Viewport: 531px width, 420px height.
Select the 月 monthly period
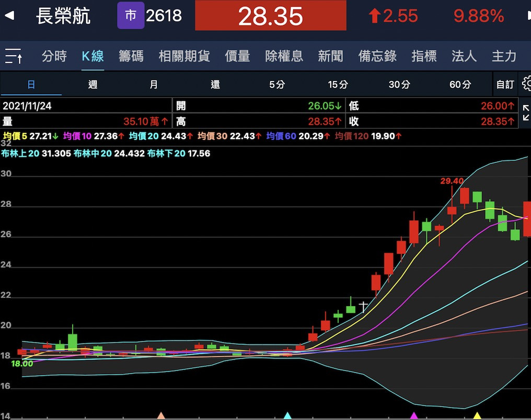tap(153, 84)
